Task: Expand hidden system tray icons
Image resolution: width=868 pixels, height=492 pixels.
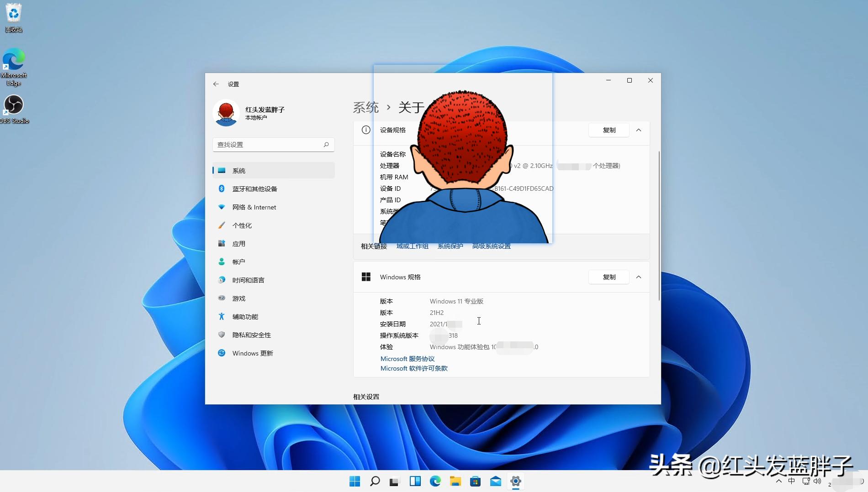Action: tap(778, 481)
